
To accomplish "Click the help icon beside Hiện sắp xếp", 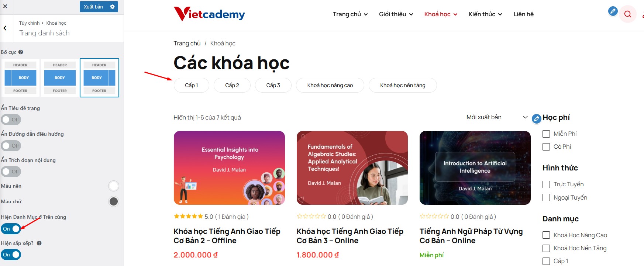I will pos(39,243).
